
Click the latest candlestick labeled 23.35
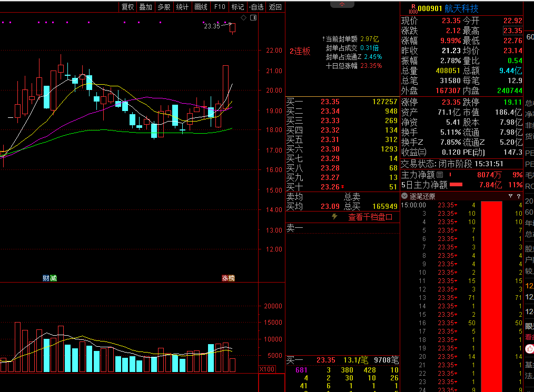[233, 28]
